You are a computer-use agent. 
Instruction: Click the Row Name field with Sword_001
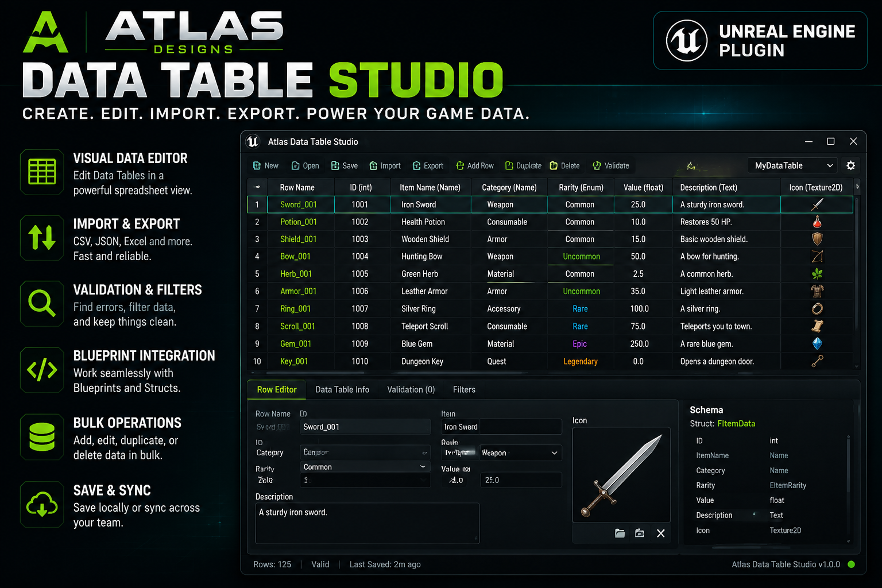[x=365, y=427]
